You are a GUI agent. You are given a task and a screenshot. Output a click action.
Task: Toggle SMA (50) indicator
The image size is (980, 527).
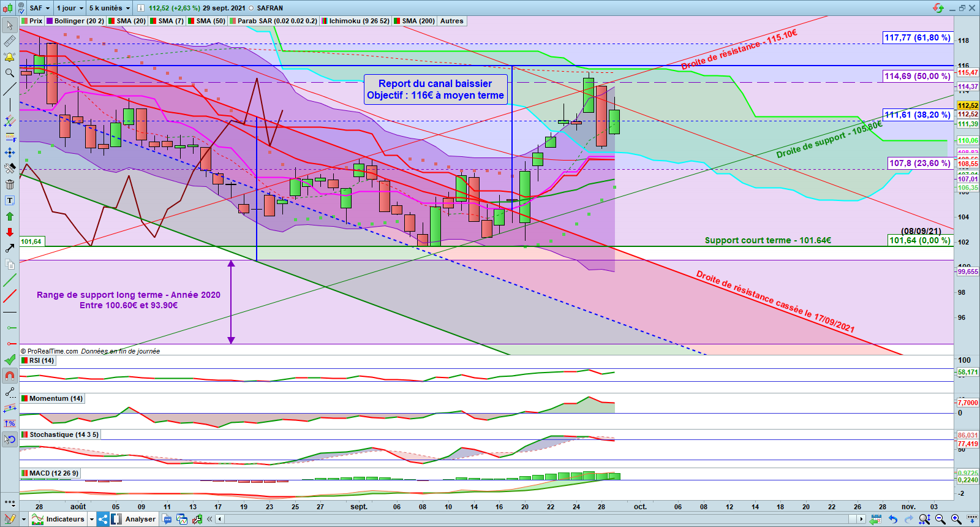pyautogui.click(x=207, y=21)
